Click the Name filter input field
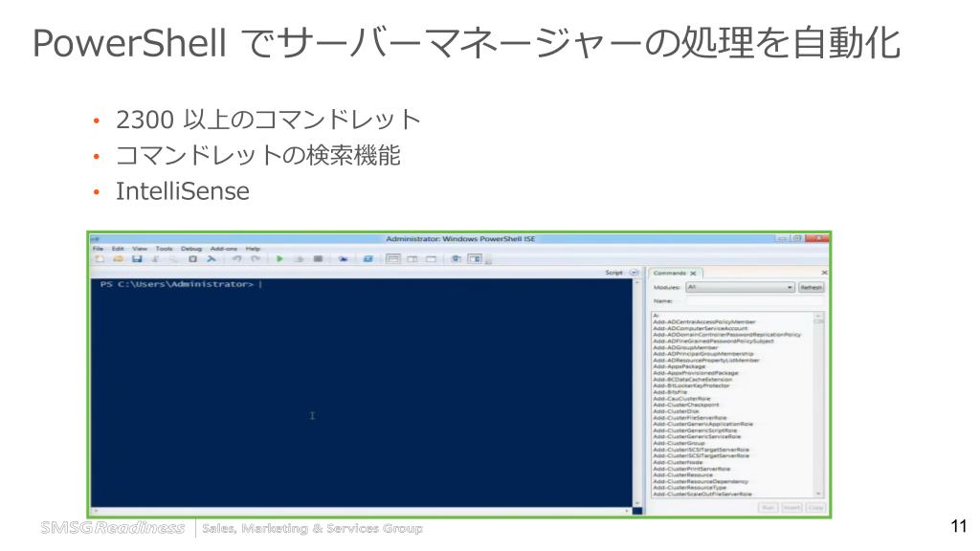The image size is (980, 551). click(755, 301)
